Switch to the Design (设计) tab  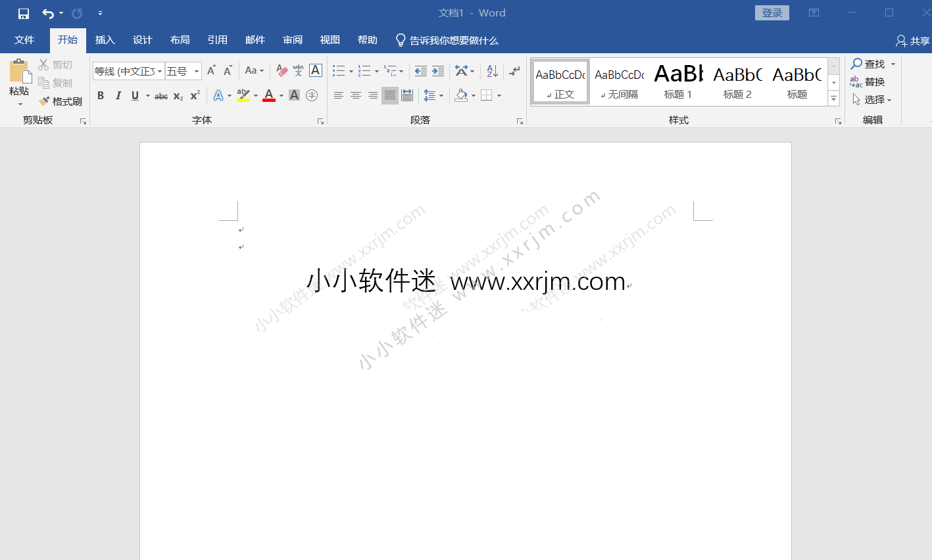(143, 40)
